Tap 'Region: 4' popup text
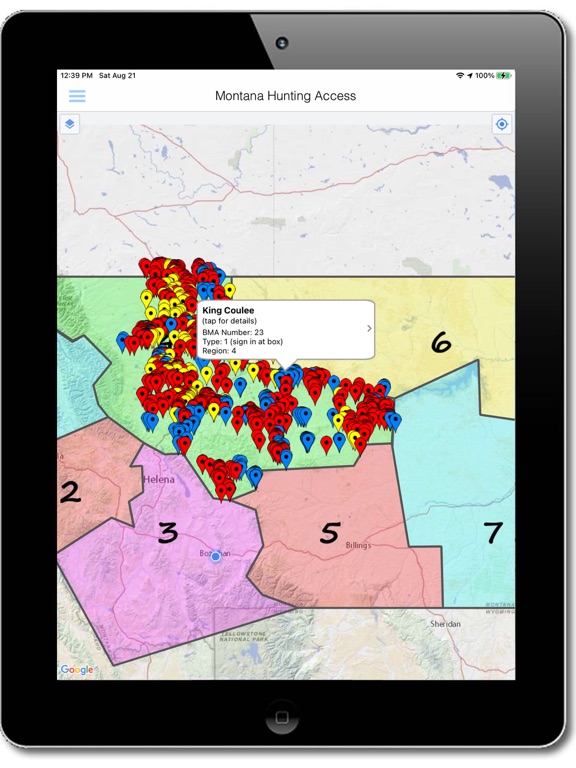This screenshot has width=576, height=768. click(219, 351)
